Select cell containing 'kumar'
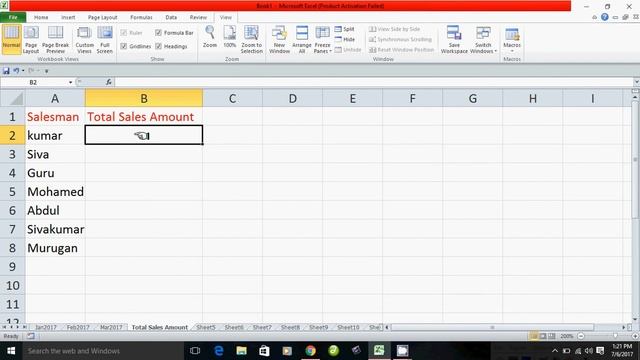 (55, 135)
